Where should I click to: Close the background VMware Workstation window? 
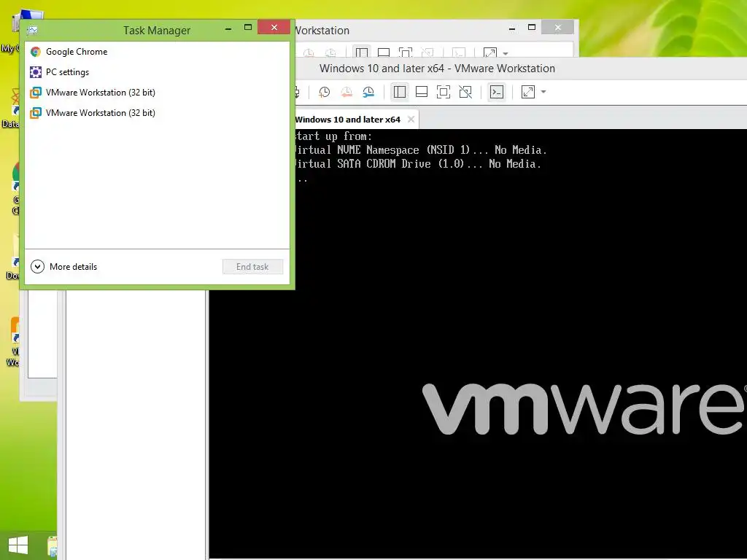(558, 27)
